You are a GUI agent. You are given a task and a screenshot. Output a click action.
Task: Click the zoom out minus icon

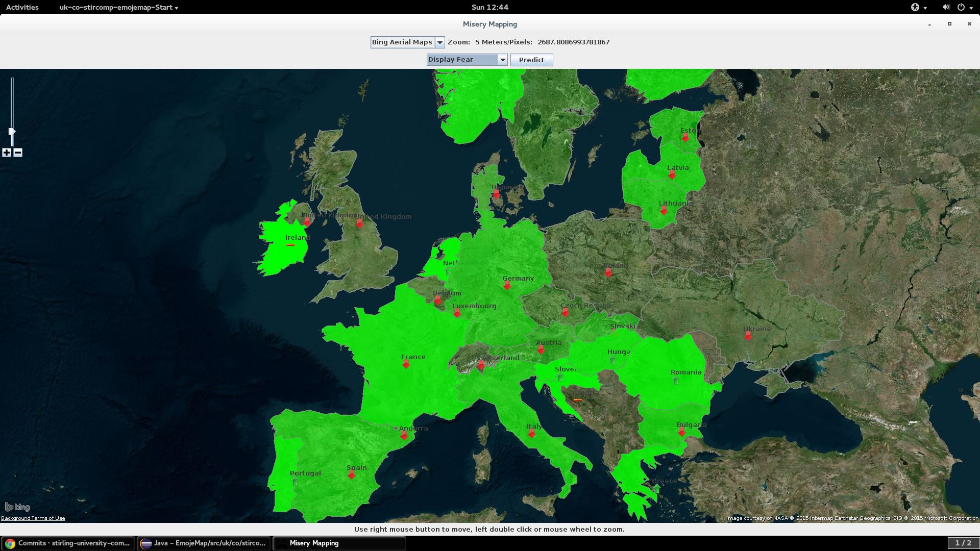18,153
